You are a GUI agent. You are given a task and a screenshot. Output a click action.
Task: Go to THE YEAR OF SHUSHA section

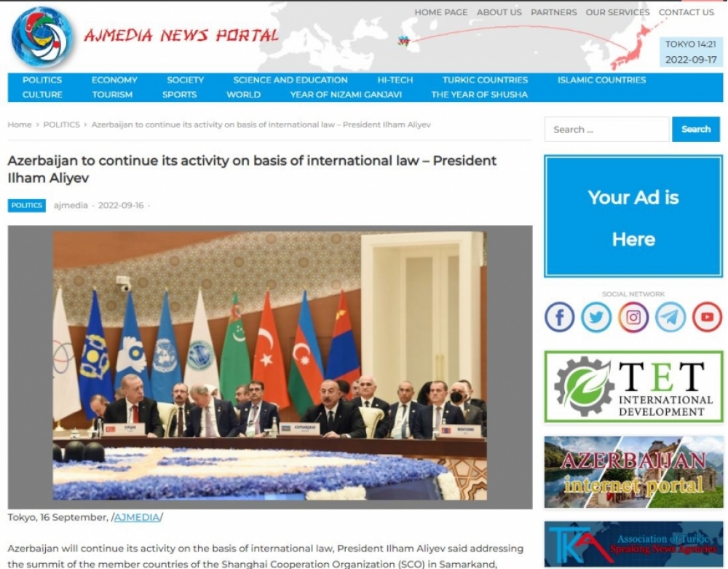tap(479, 95)
